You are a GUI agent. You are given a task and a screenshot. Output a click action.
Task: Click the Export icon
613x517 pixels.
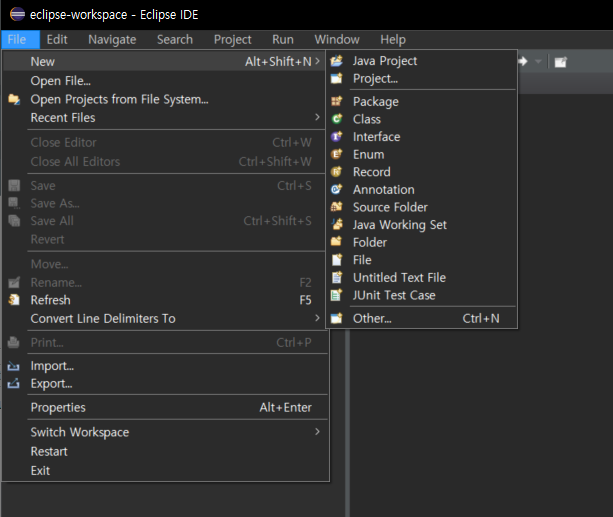tap(14, 383)
